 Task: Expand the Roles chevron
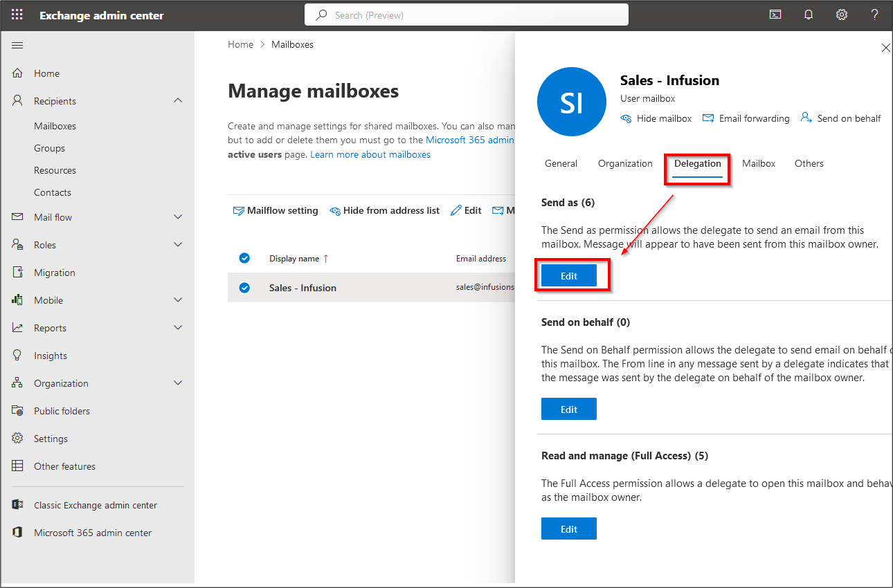click(178, 245)
